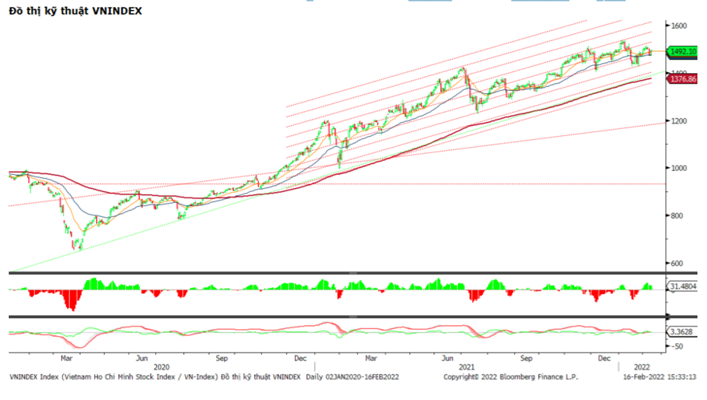
Task: Click the 1600 price axis label
Action: tap(682, 25)
